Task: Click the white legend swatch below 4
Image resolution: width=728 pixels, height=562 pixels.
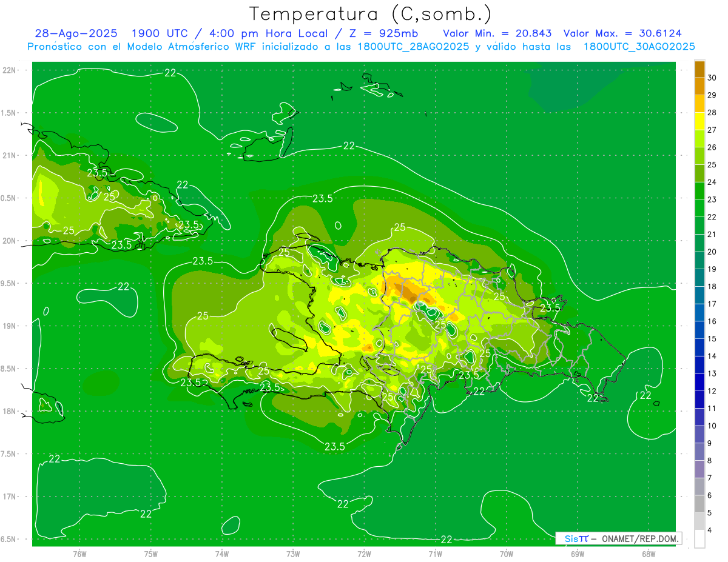Action: 699,539
